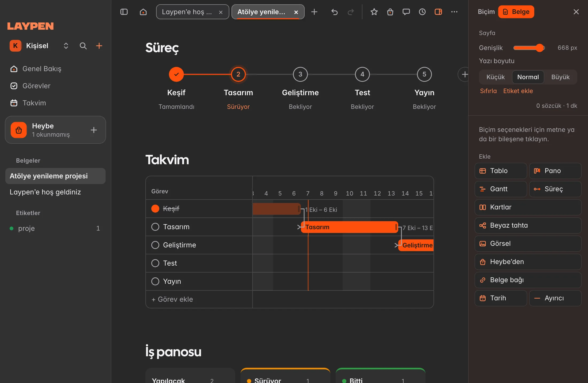Viewport: 588px width, 383px height.
Task: Adjust the Genişlik width slider
Action: pyautogui.click(x=529, y=48)
